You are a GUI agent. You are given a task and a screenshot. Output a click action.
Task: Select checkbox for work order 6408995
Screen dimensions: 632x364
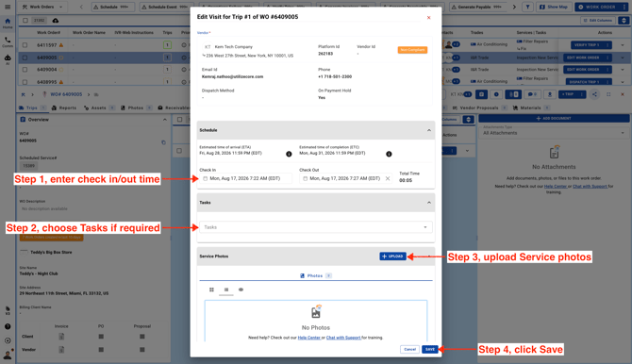(25, 82)
